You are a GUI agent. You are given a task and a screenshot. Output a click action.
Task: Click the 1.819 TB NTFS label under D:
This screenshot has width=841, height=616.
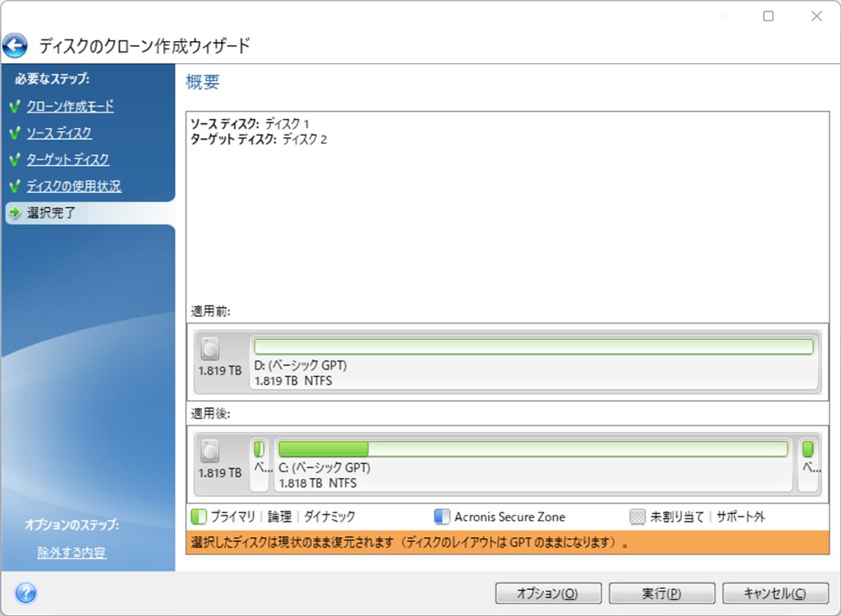pyautogui.click(x=293, y=381)
